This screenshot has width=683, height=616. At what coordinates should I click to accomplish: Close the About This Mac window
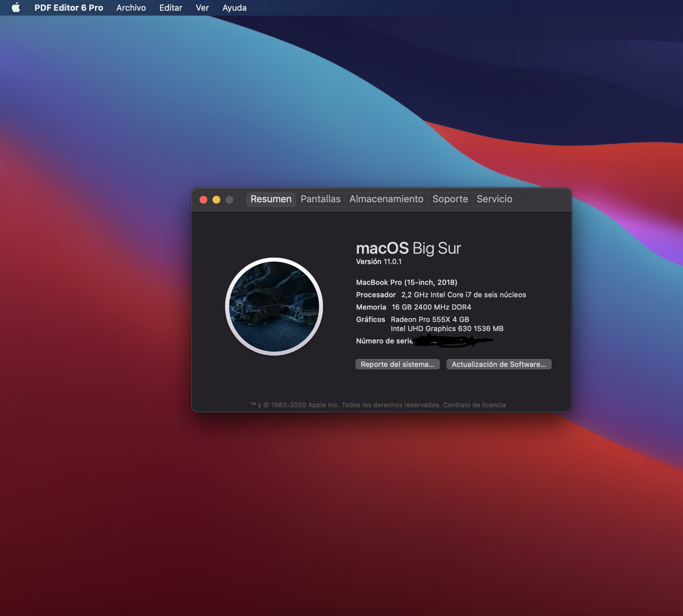[x=203, y=200]
